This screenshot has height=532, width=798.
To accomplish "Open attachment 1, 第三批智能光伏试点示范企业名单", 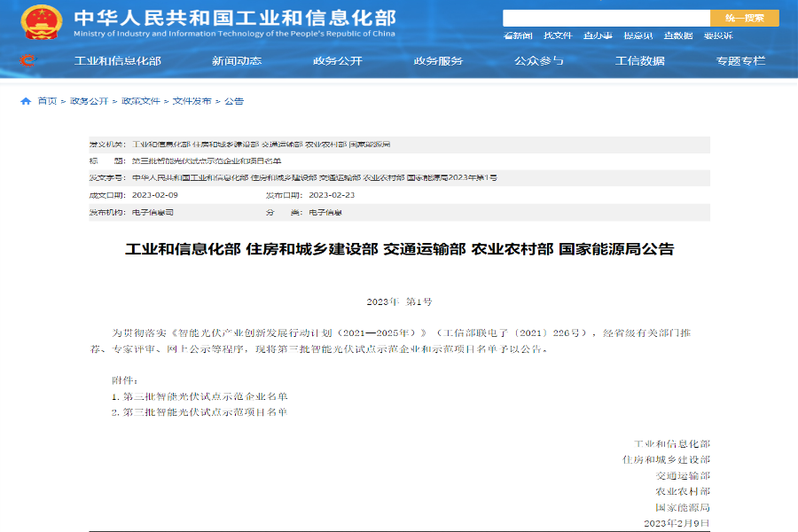I will tap(205, 396).
